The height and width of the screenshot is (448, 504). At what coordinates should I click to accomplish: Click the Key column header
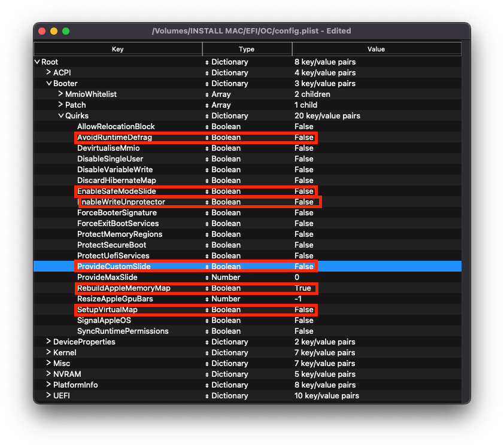pyautogui.click(x=118, y=49)
